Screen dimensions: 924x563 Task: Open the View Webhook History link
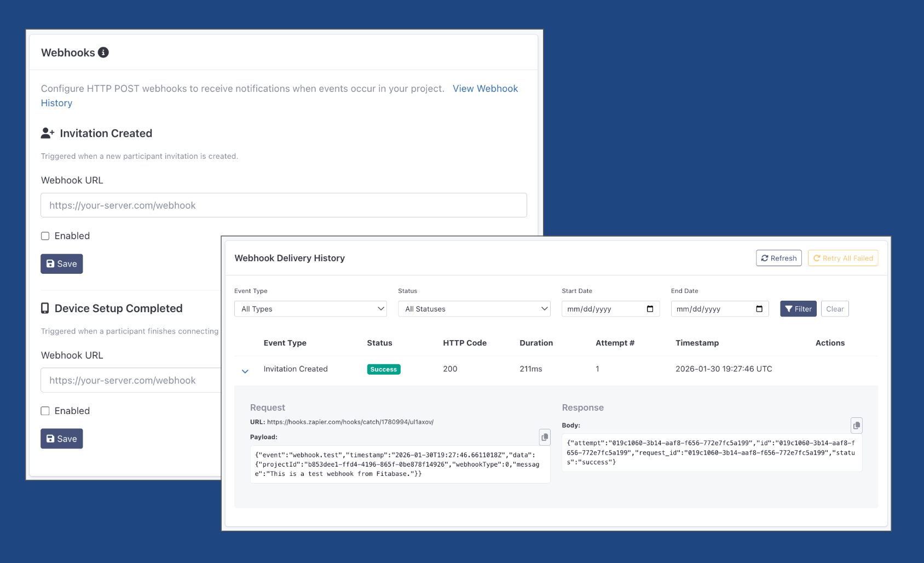[x=485, y=89]
